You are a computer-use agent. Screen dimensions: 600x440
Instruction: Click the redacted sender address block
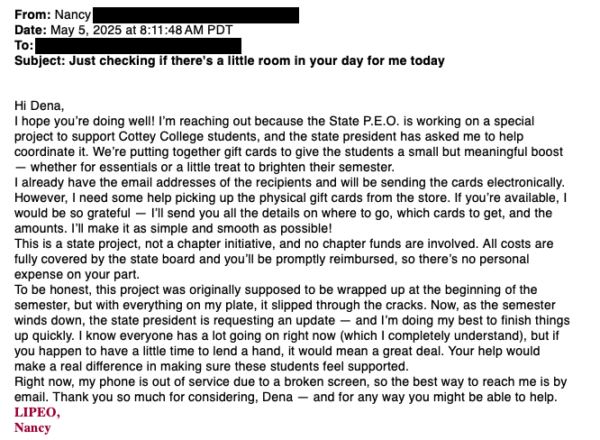pyautogui.click(x=196, y=15)
